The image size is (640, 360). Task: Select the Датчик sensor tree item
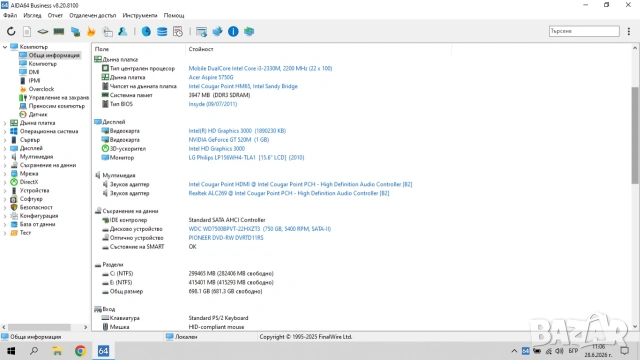pyautogui.click(x=38, y=114)
